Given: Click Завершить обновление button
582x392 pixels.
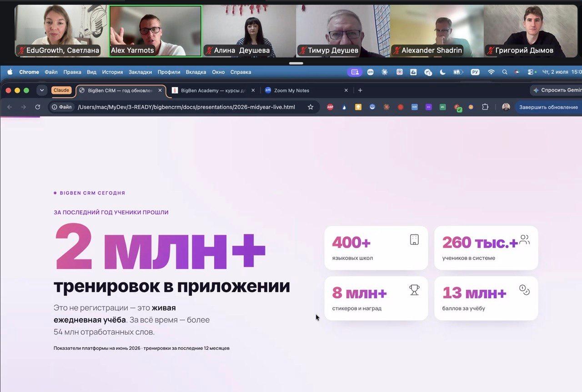Looking at the screenshot, I should (x=548, y=107).
